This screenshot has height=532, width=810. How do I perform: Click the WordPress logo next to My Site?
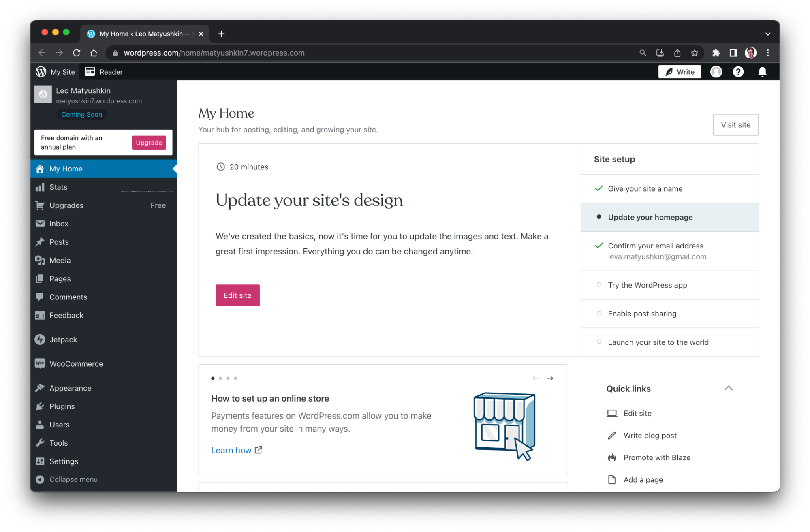tap(41, 72)
